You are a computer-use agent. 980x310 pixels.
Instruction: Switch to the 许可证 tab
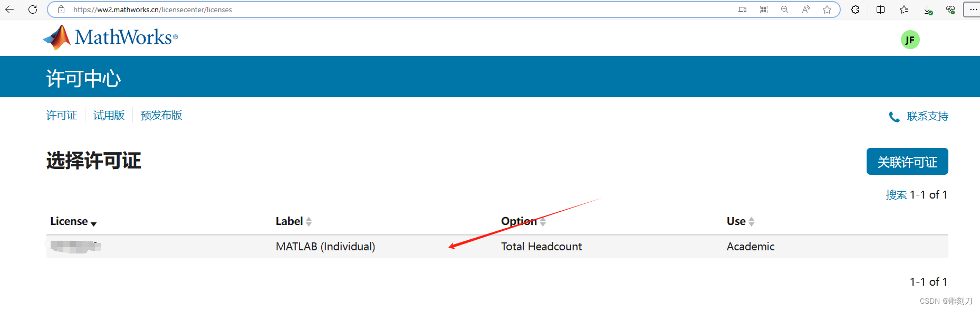[x=62, y=115]
